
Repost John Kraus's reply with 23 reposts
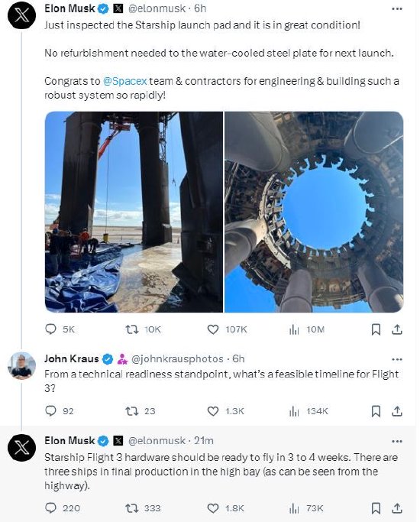pos(131,411)
